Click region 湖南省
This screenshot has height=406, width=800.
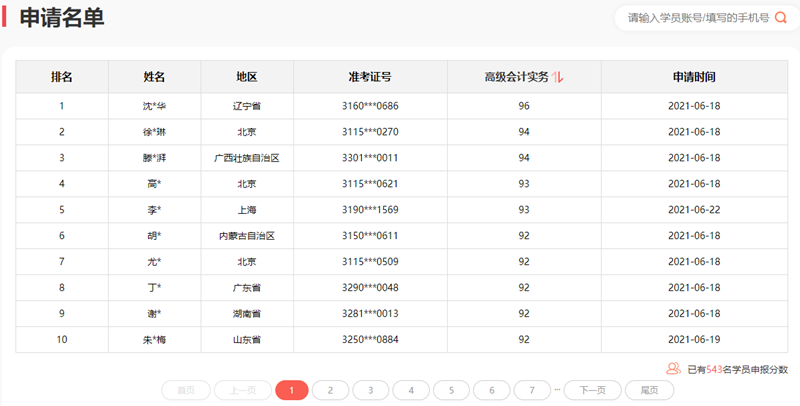[246, 313]
